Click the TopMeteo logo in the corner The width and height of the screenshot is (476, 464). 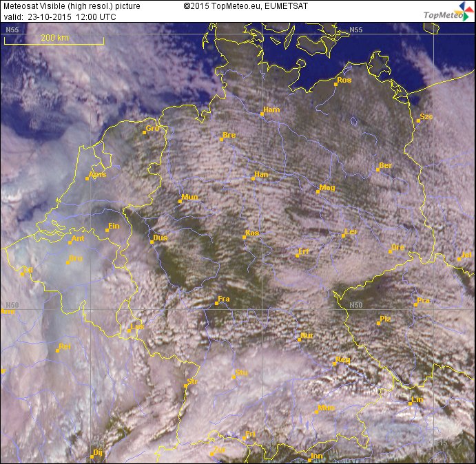click(x=447, y=11)
